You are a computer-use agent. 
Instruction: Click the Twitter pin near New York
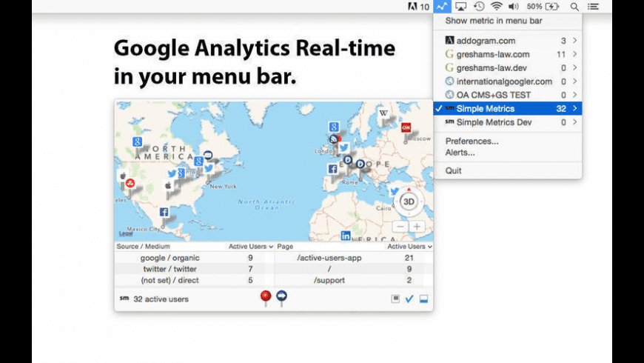(x=209, y=168)
